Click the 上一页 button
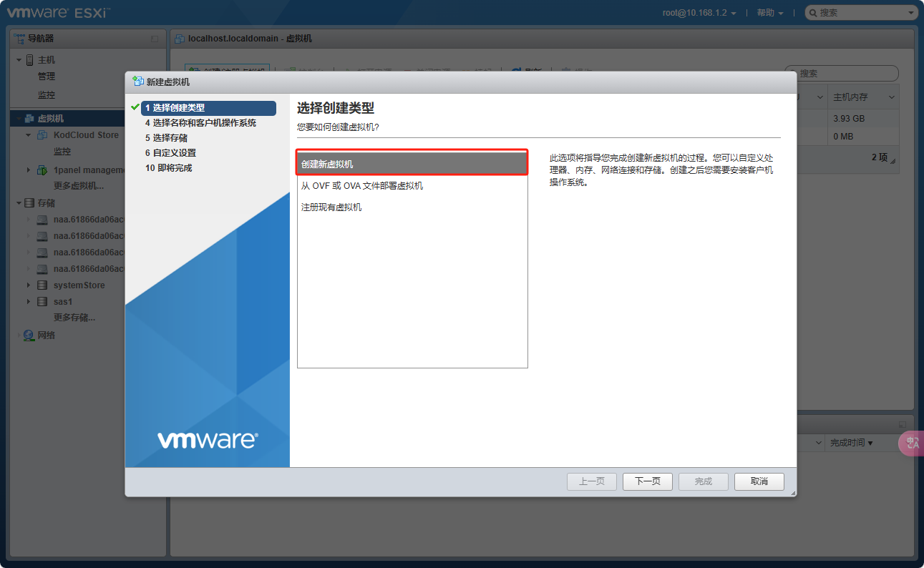The image size is (924, 568). click(592, 481)
